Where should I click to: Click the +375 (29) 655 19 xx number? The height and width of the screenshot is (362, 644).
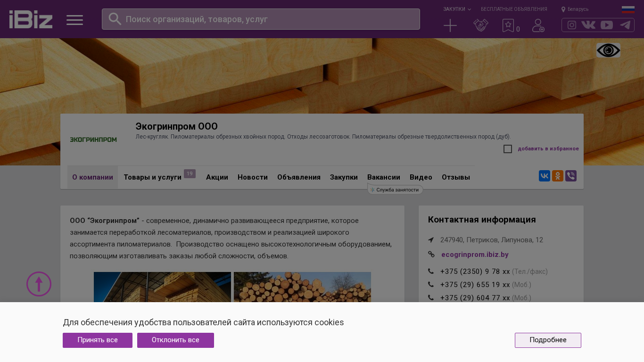(475, 285)
